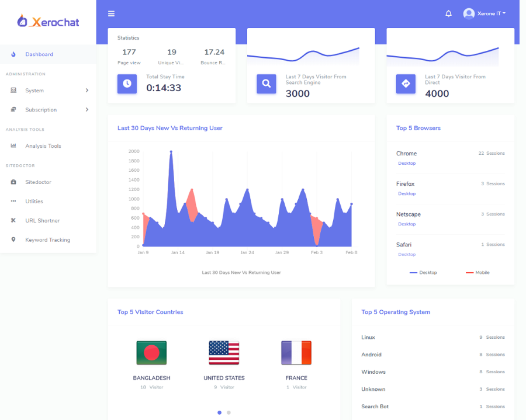Toggle the Desktop legend in Top 5 Browsers
Image resolution: width=526 pixels, height=420 pixels.
(x=423, y=273)
